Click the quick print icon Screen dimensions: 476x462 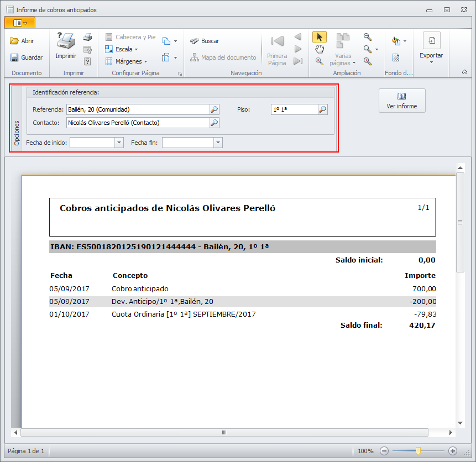pyautogui.click(x=87, y=37)
